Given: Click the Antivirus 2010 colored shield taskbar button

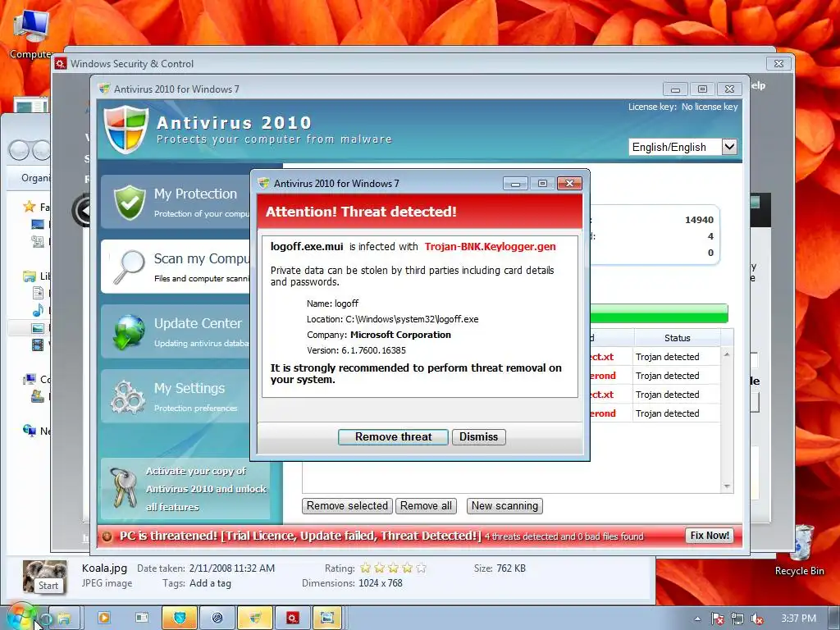Looking at the screenshot, I should tap(255, 619).
